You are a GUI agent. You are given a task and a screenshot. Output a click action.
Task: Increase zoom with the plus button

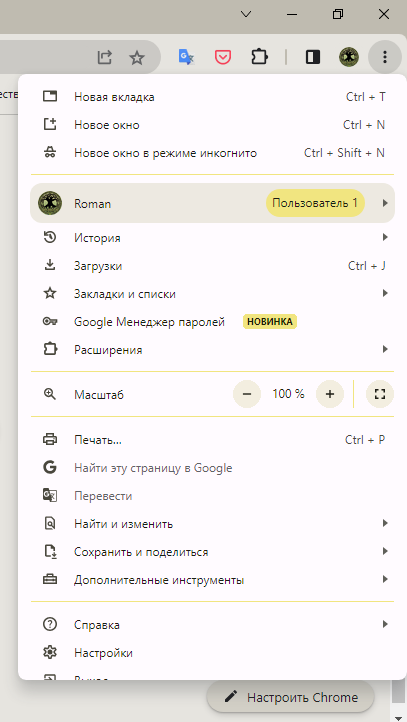click(x=330, y=394)
